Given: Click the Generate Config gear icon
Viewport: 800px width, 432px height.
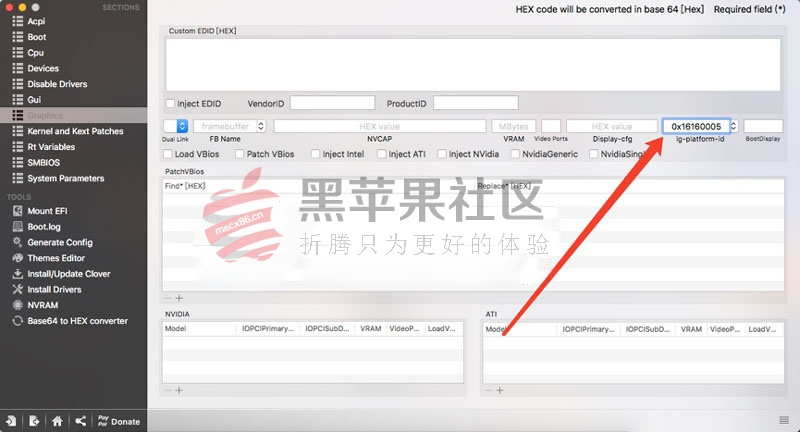Looking at the screenshot, I should click(x=18, y=242).
